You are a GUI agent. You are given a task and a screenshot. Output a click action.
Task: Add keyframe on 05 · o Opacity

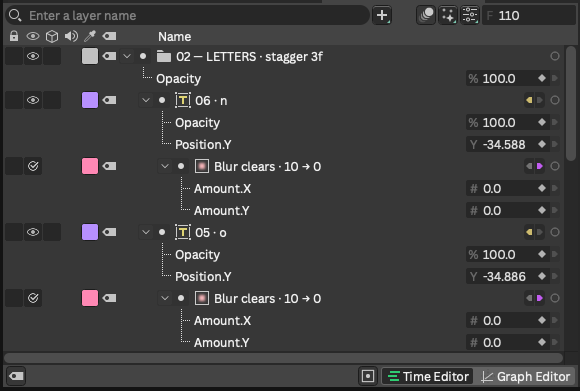coord(542,254)
